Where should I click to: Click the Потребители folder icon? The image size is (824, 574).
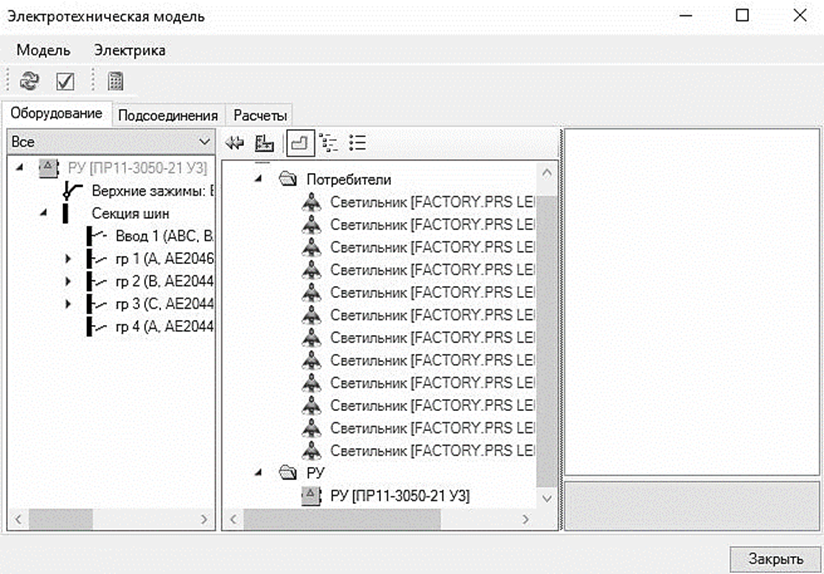tap(288, 179)
